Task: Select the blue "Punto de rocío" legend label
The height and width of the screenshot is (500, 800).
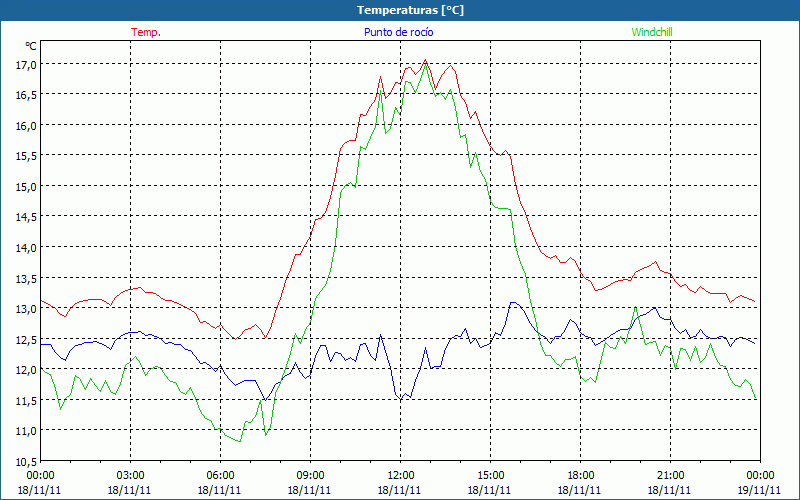Action: click(x=398, y=32)
